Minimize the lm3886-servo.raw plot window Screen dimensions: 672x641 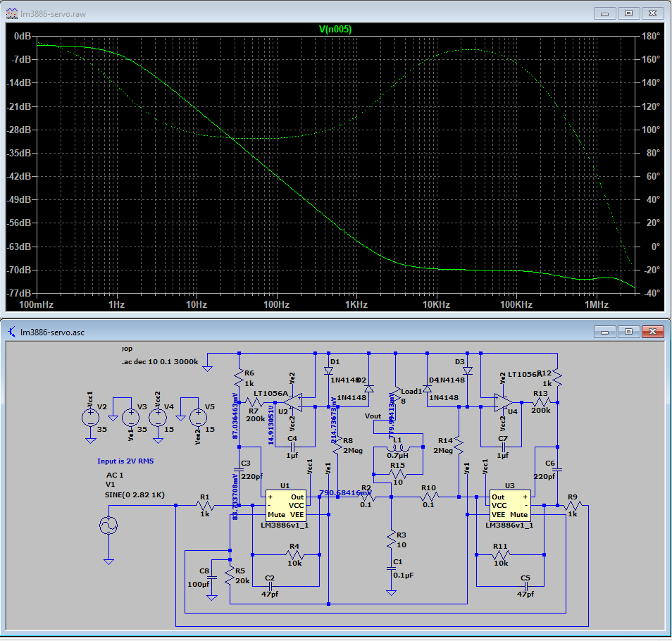(x=604, y=13)
